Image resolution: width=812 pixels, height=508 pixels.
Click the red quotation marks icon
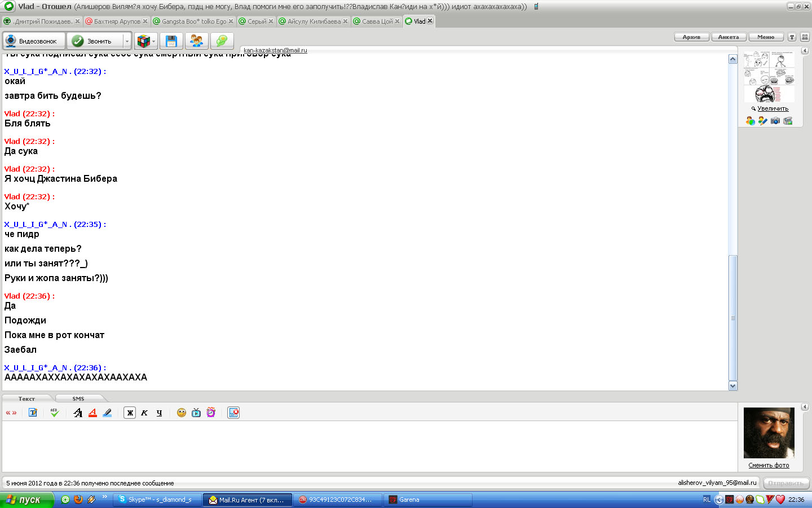click(11, 413)
